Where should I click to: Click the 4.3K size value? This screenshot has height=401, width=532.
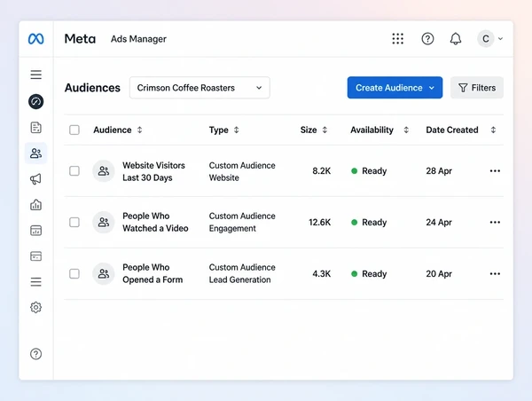[321, 273]
